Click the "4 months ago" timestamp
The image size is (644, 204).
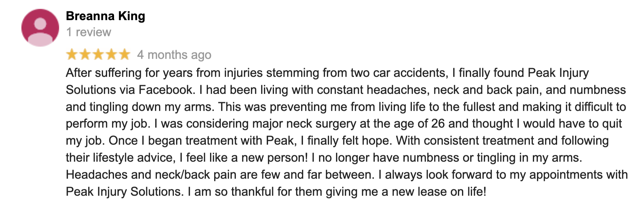coord(174,55)
